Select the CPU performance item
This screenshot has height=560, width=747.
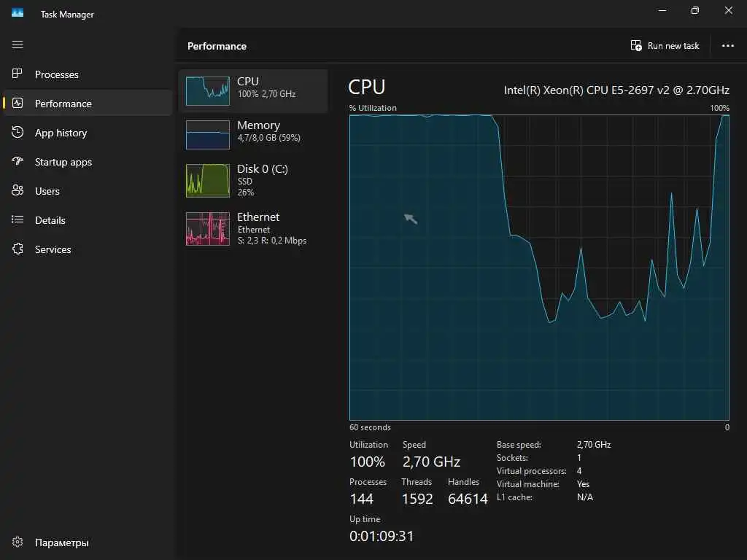pyautogui.click(x=253, y=91)
